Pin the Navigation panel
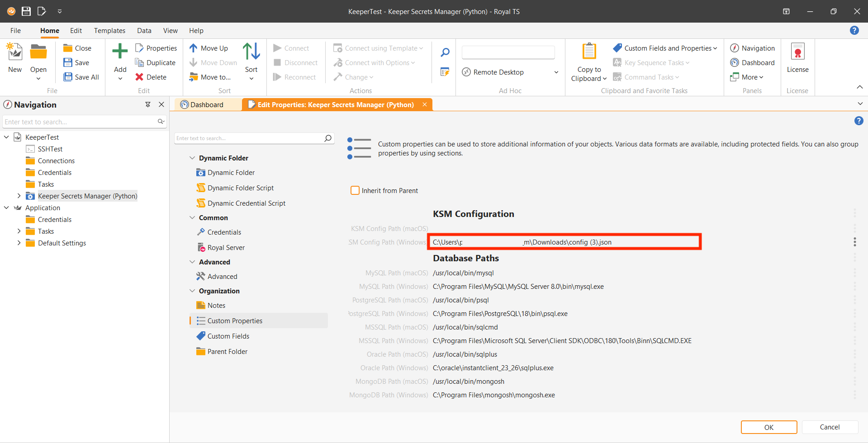The width and height of the screenshot is (868, 443). [x=148, y=104]
